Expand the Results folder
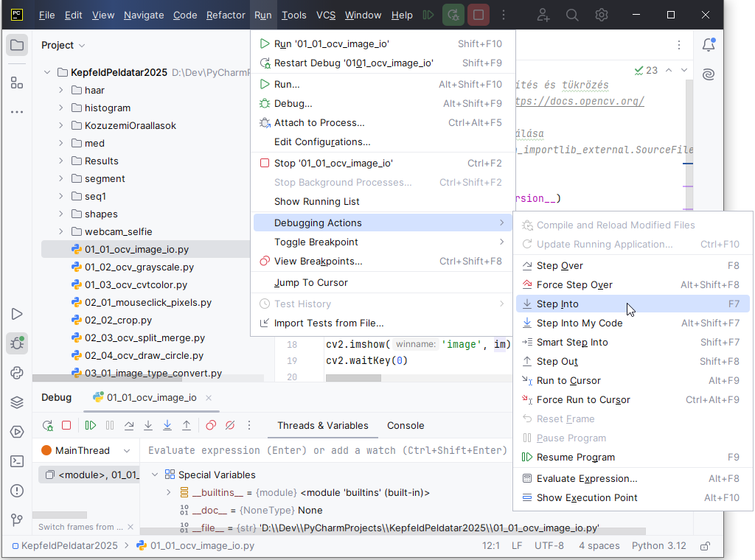Screen dimensions: 755x560 60,161
